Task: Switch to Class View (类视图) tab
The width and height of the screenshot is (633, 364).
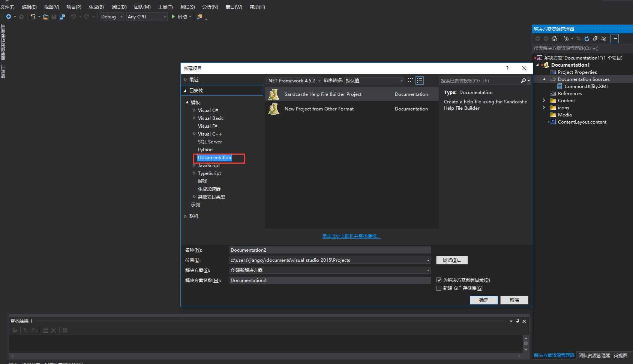Action: (x=620, y=355)
